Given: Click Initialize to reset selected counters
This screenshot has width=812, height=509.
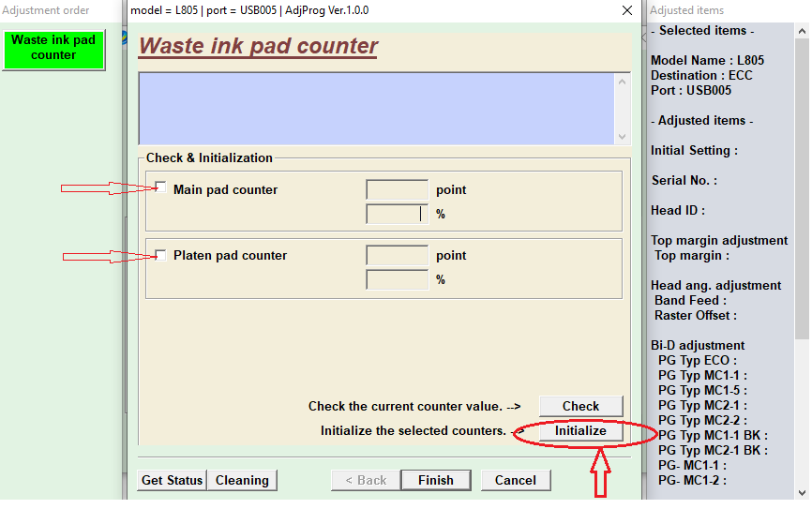Looking at the screenshot, I should pos(580,431).
